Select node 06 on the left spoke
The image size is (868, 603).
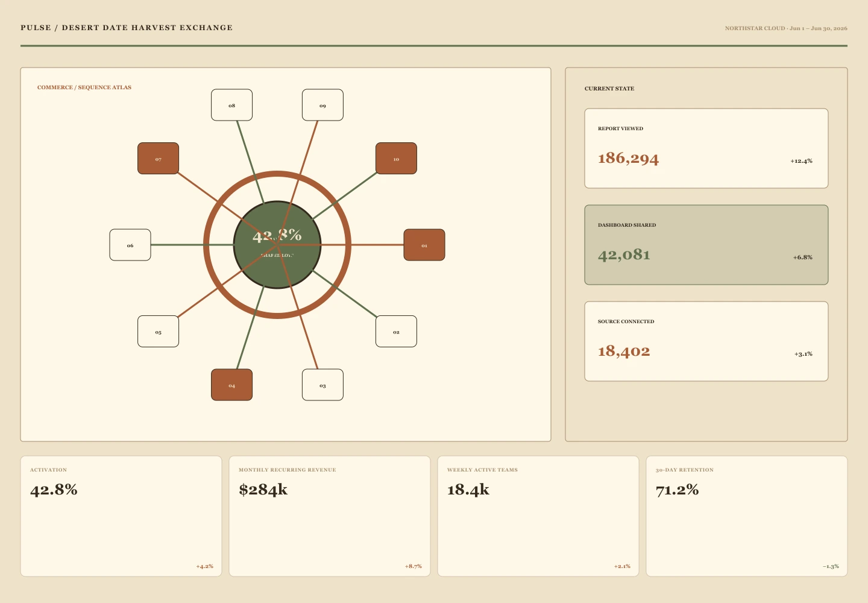[x=130, y=245]
